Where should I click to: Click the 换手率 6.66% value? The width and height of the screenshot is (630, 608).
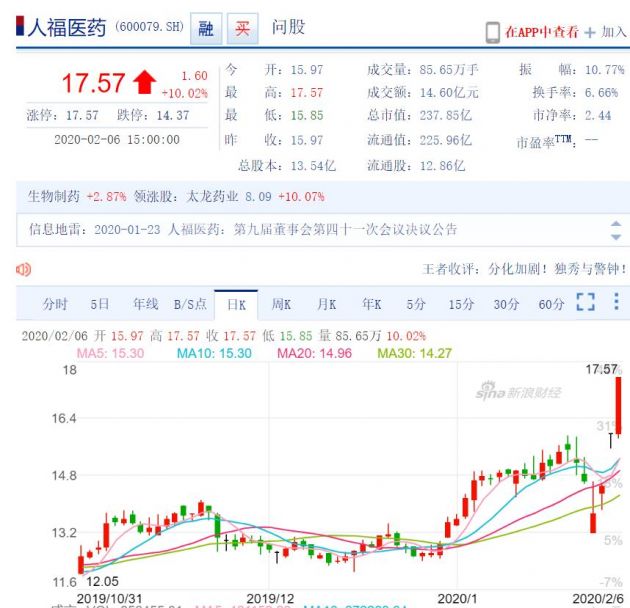601,93
